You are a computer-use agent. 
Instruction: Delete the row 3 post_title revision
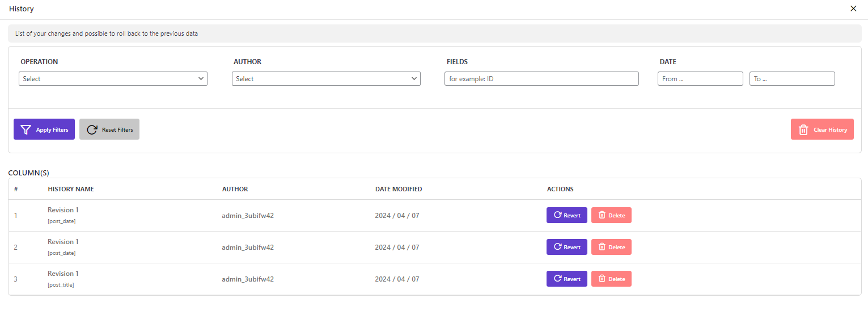click(611, 279)
